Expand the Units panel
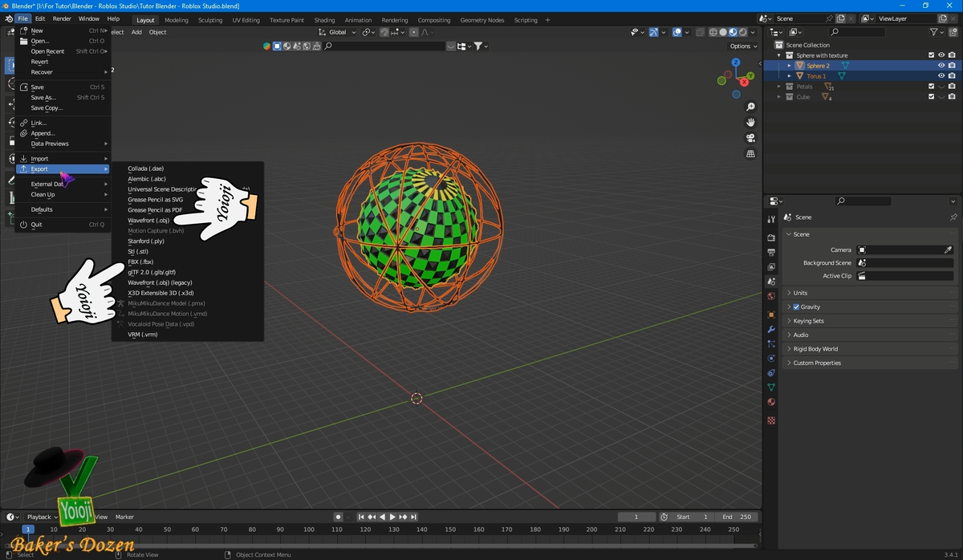Image resolution: width=963 pixels, height=560 pixels. point(870,293)
